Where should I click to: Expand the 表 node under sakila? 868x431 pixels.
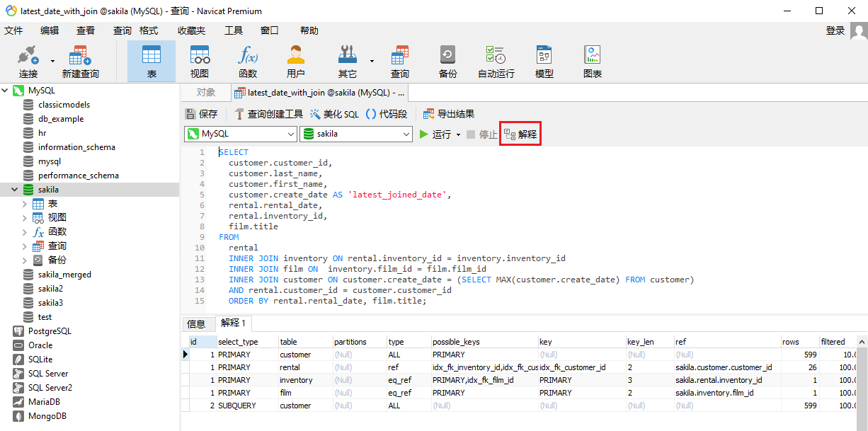click(25, 204)
